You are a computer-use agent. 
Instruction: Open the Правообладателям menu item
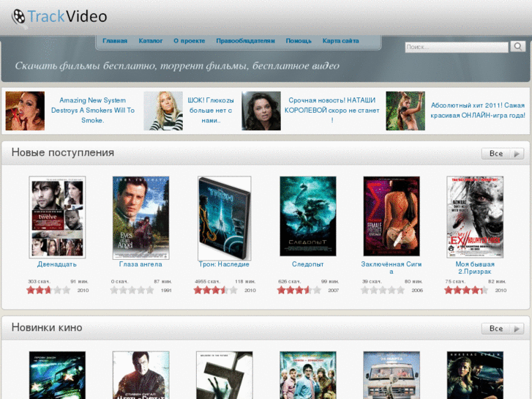[245, 41]
